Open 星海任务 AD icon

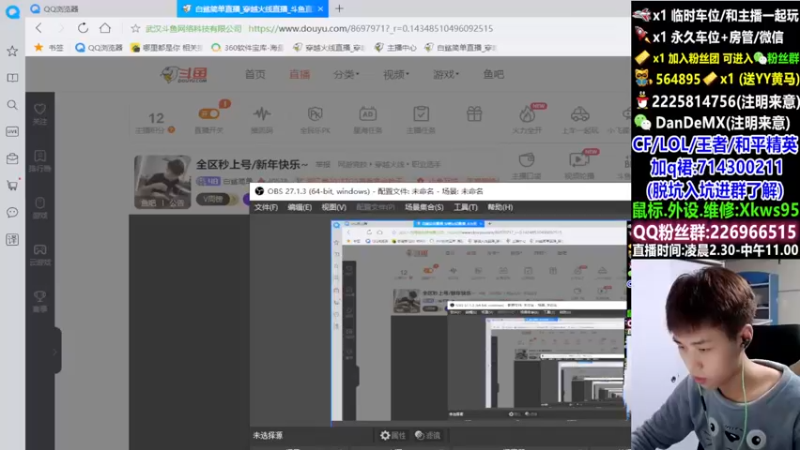pos(368,119)
